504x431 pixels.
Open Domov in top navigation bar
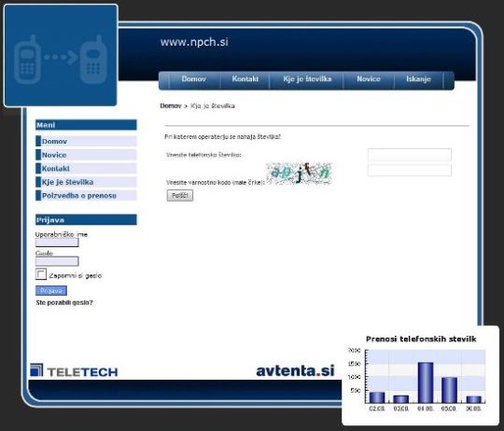(x=193, y=79)
